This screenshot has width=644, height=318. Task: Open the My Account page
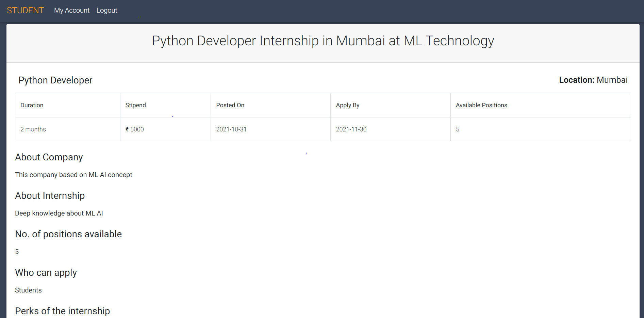(71, 10)
